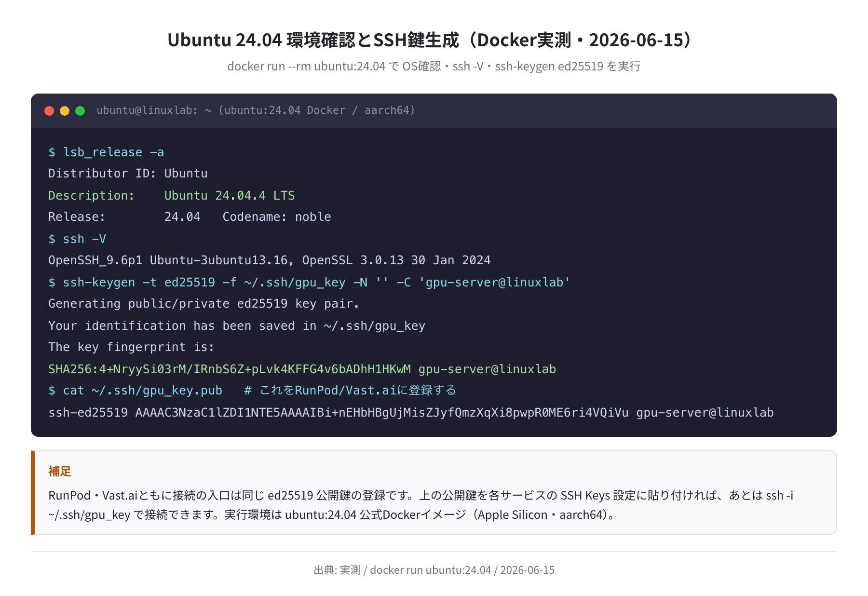
Task: Click 'Your identification has been saved' line
Action: 237,326
